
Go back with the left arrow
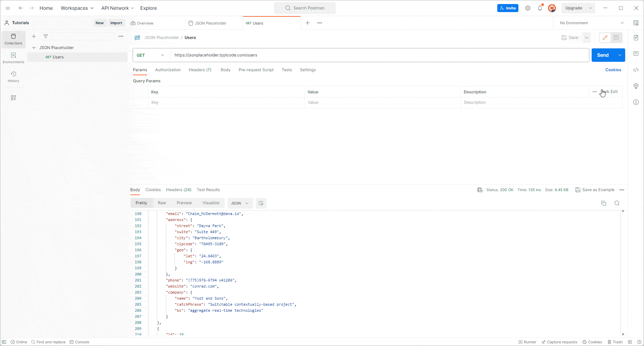point(21,8)
